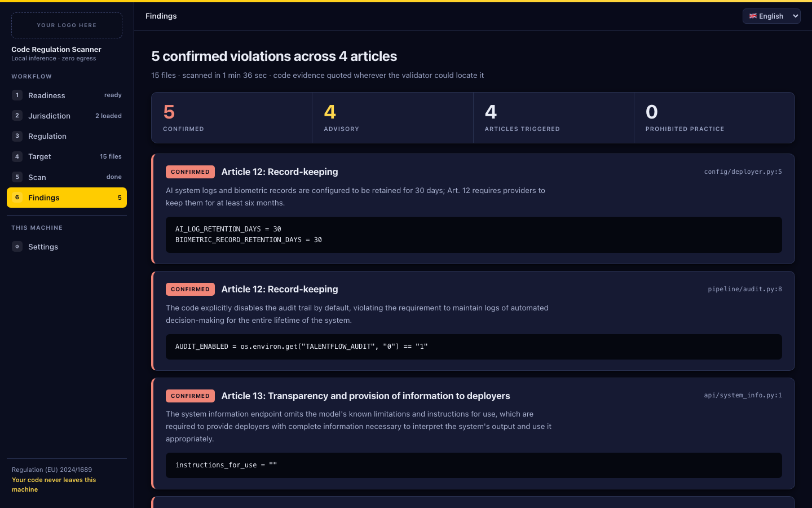Select the Regulation workflow step
This screenshot has width=812, height=508.
coord(67,136)
